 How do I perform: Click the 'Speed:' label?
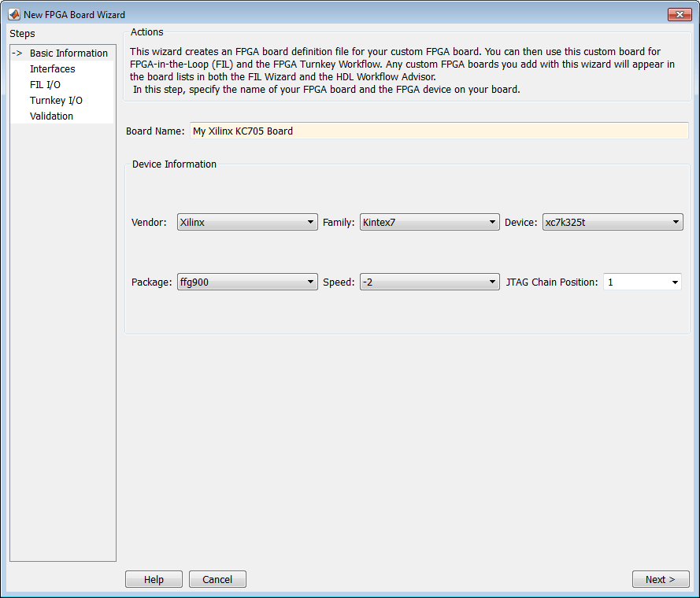point(339,282)
